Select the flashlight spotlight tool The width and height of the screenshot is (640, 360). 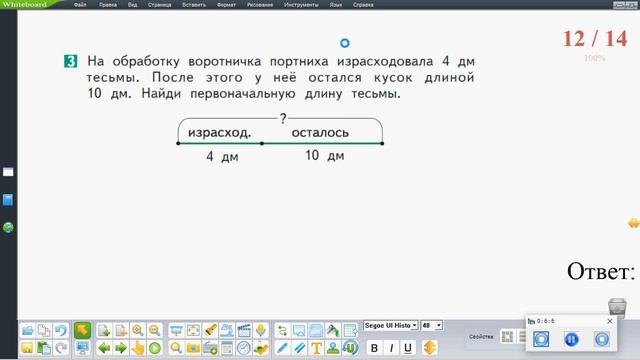click(210, 330)
